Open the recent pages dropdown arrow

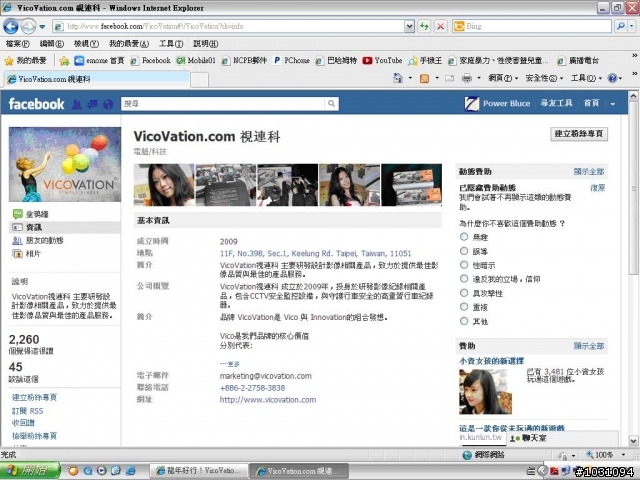coord(42,27)
